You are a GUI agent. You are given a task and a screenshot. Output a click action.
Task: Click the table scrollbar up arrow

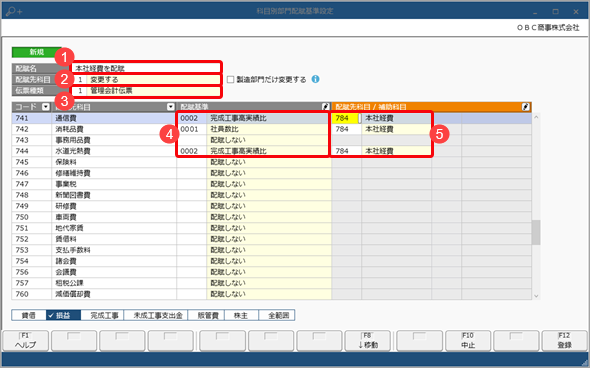click(536, 117)
